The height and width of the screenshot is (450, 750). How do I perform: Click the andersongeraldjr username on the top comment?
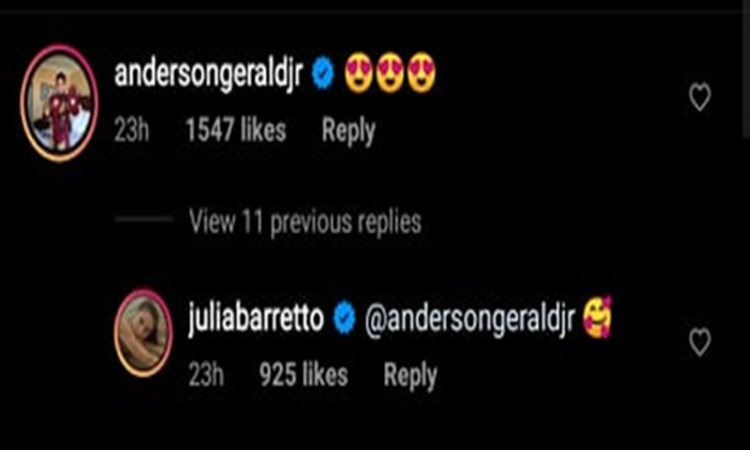point(209,74)
